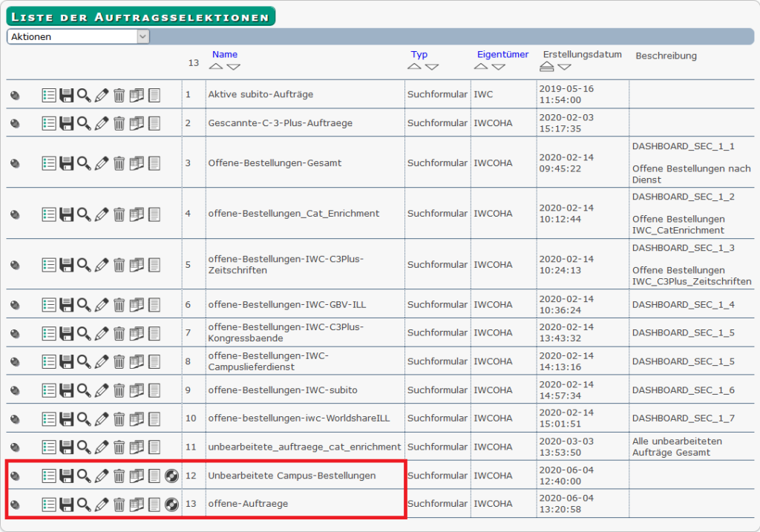Edit Aktive subito-Aufträge with pencil icon
This screenshot has height=532, width=760.
(101, 95)
